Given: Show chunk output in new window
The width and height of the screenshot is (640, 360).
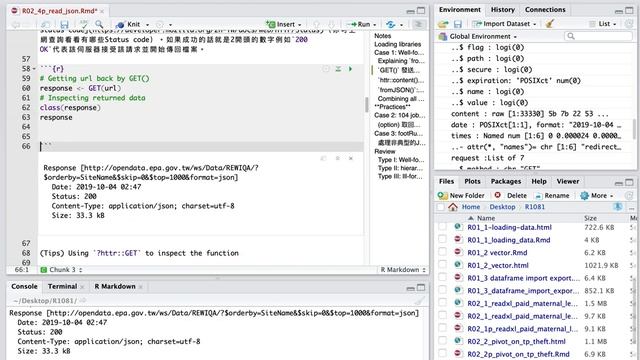Looking at the screenshot, I should point(323,158).
